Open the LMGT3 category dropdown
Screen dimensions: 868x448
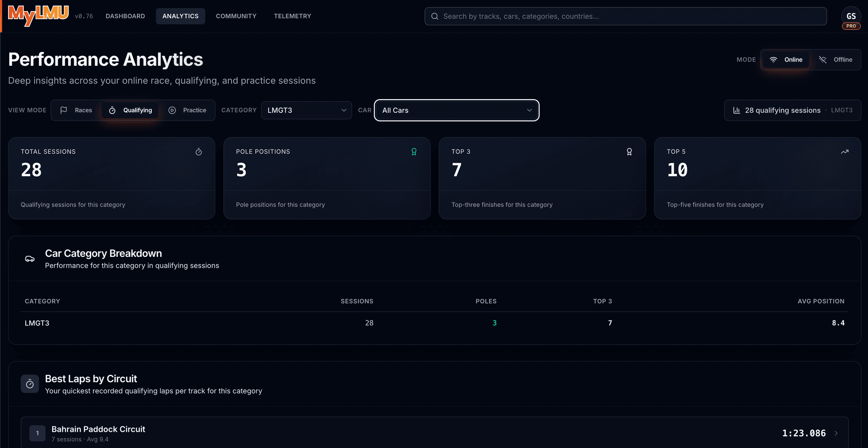click(x=306, y=110)
